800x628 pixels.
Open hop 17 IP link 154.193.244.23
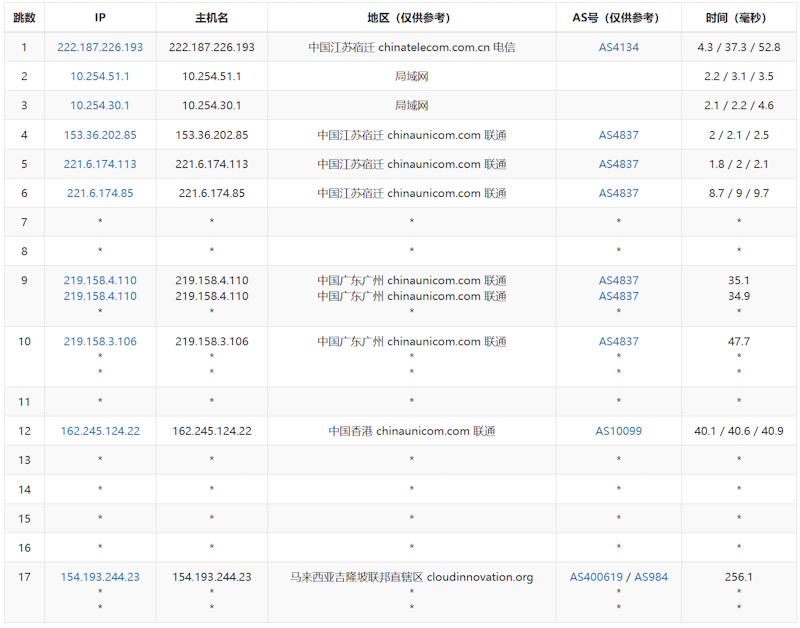100,577
